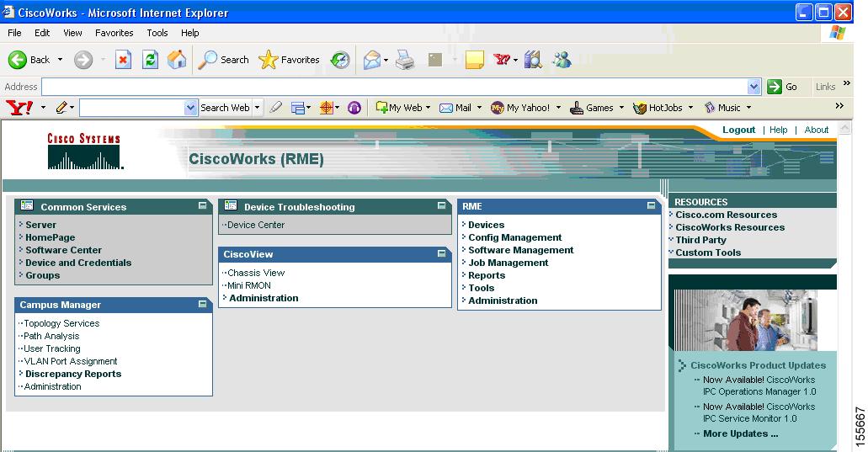
Task: Open the File menu
Action: [14, 33]
